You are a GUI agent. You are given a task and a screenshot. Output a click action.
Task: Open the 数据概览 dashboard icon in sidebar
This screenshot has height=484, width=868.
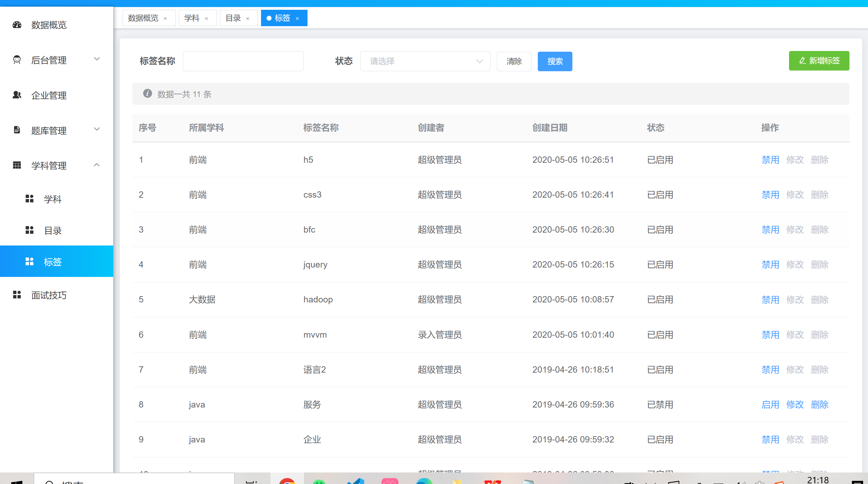pos(17,25)
